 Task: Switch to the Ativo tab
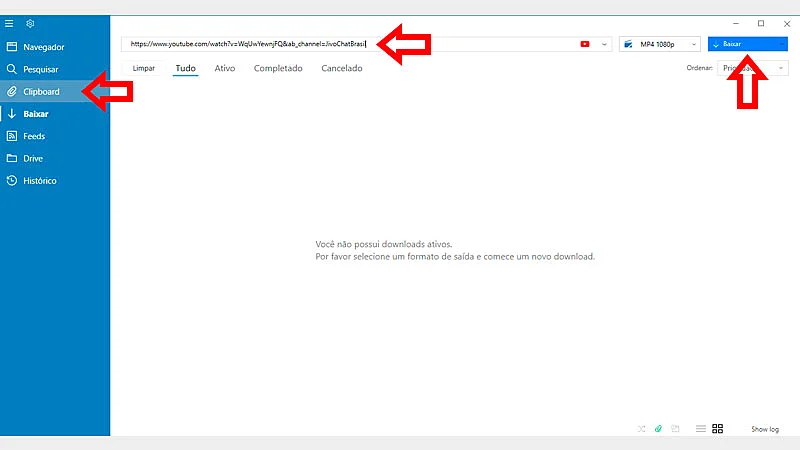pyautogui.click(x=224, y=68)
